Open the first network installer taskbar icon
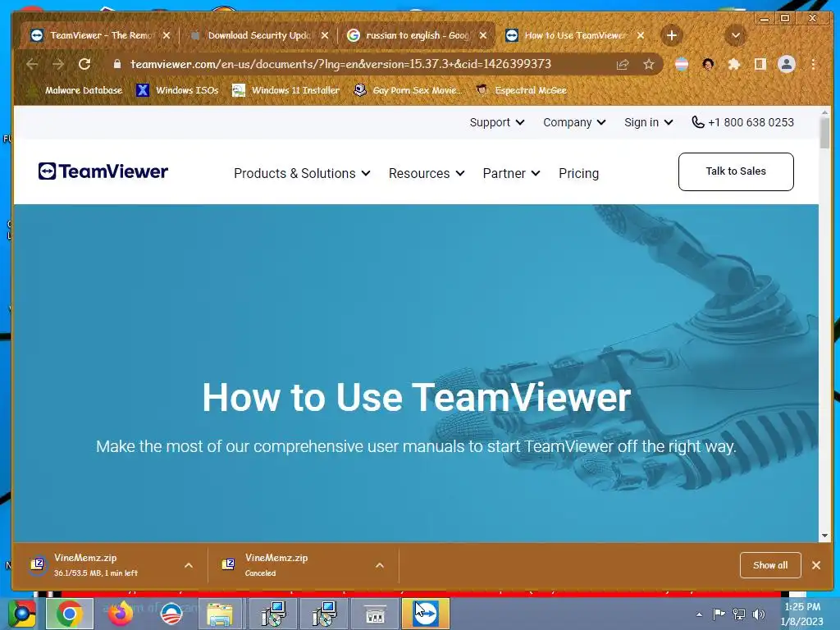The width and height of the screenshot is (840, 630). point(274,614)
